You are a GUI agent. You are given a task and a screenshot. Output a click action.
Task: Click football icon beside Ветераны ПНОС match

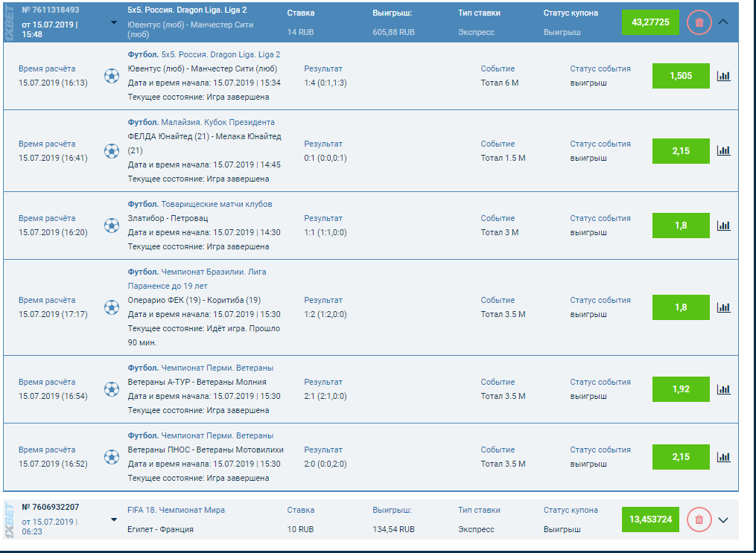click(112, 457)
